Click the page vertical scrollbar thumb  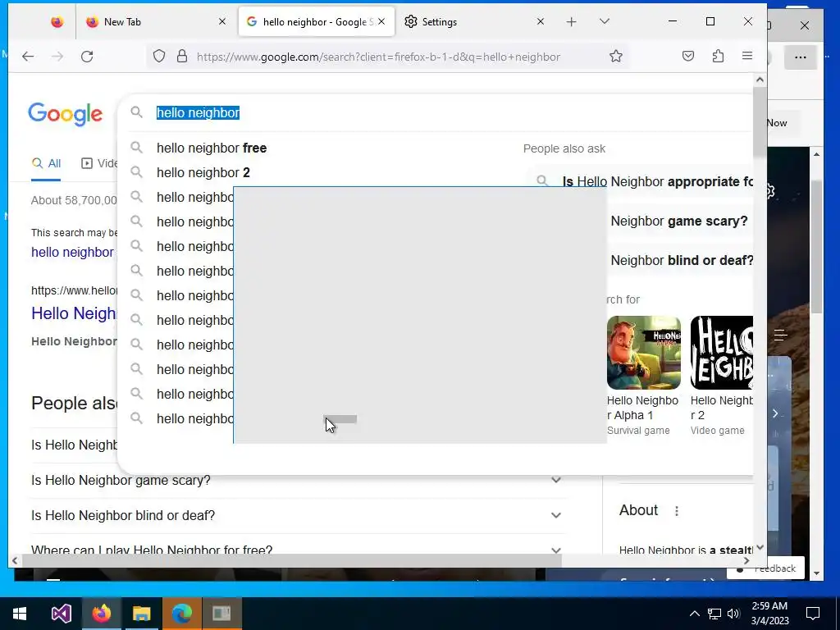(760, 121)
